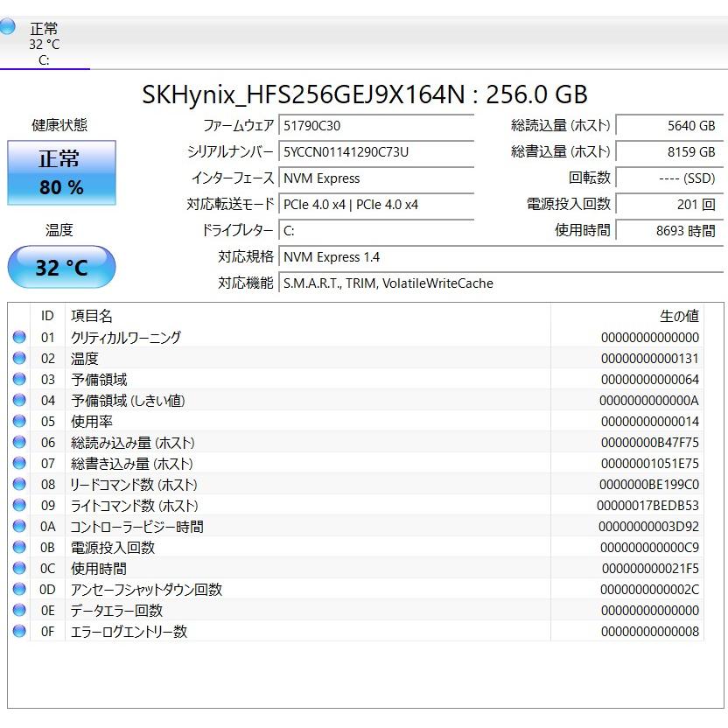
Task: Click the interface field NVM Express
Action: 376,178
